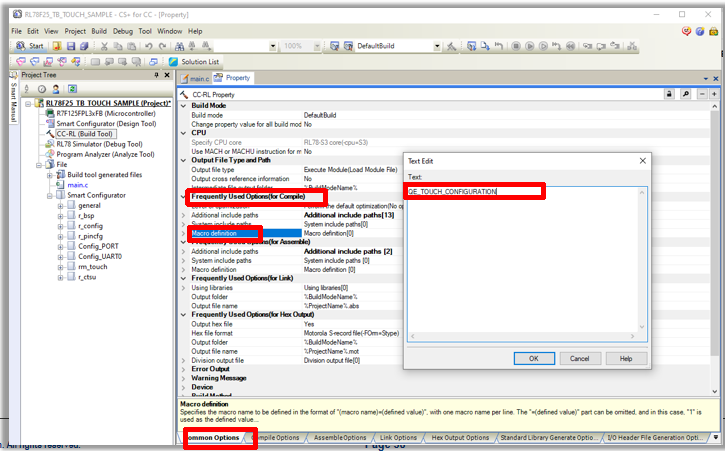Collapse the Build Mode section

coord(183,105)
